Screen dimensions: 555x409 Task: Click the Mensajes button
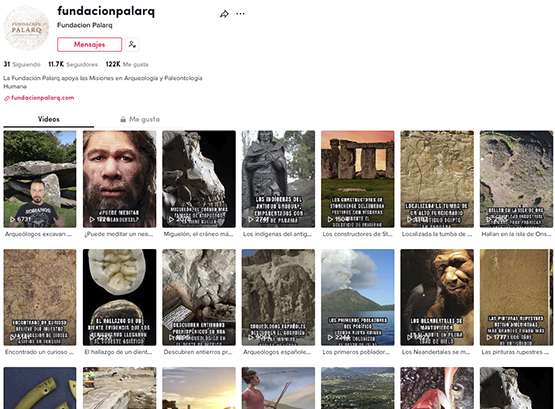90,45
